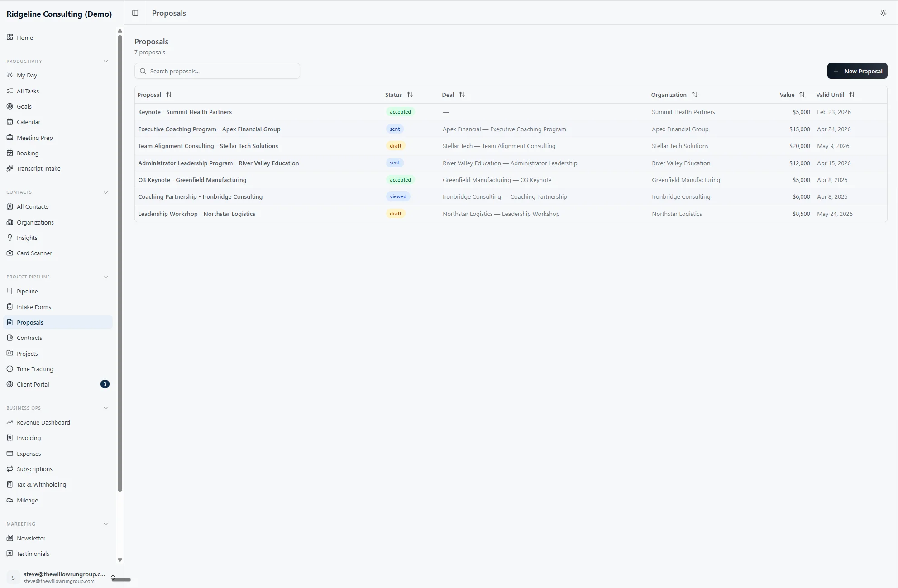Switch to the Contracts section
This screenshot has height=588, width=898.
(29, 337)
